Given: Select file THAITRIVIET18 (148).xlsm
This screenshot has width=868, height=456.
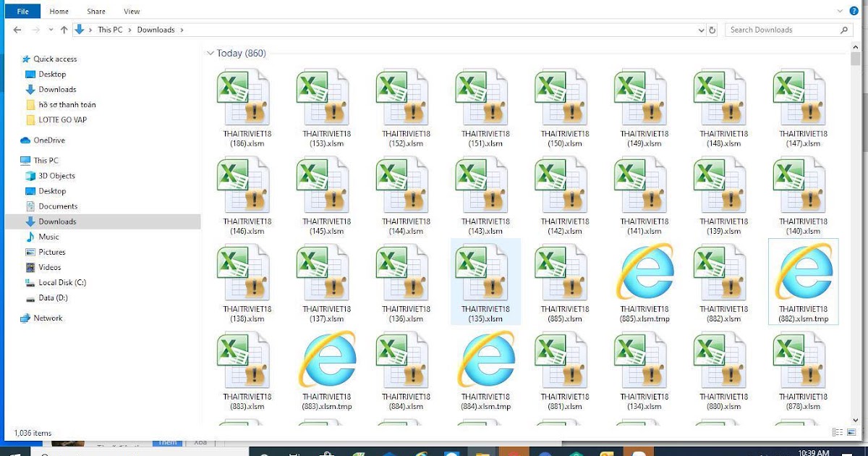Looking at the screenshot, I should tap(724, 108).
